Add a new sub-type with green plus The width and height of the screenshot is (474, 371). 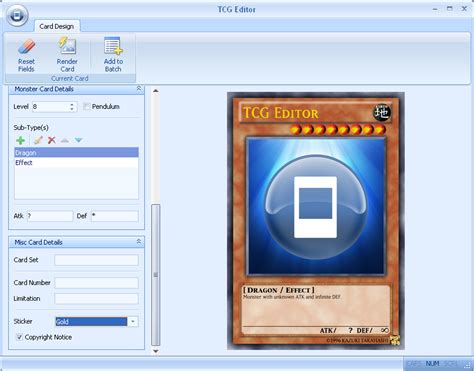pyautogui.click(x=21, y=140)
